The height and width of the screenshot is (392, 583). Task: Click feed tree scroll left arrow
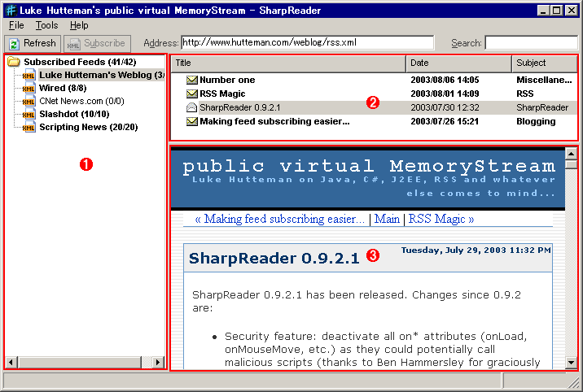point(11,362)
